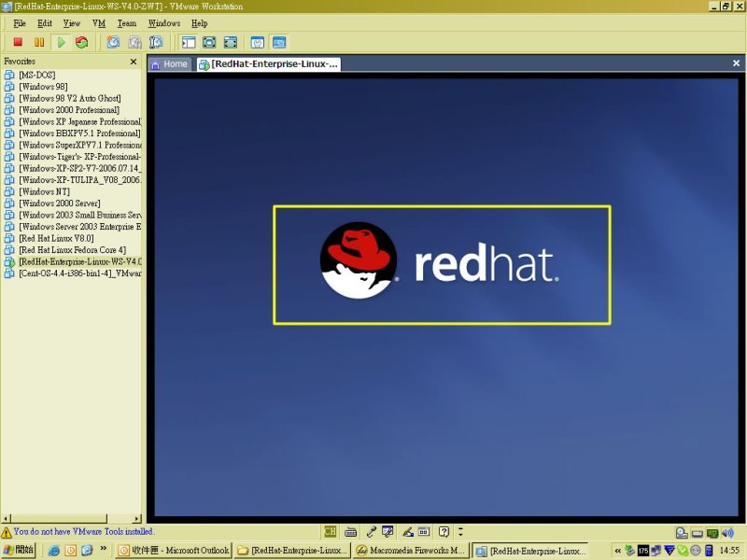Open the snapshot manager wrench icon
747x560 pixels.
(x=156, y=42)
